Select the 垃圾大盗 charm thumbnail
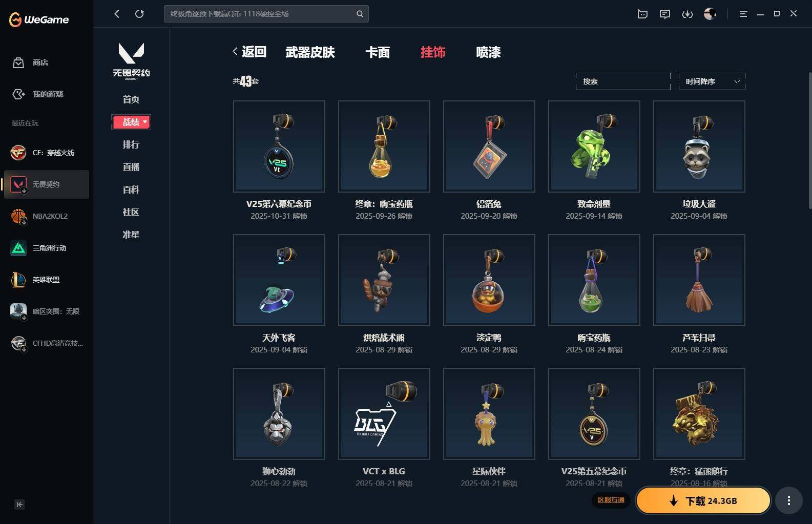This screenshot has width=812, height=524. 699,146
